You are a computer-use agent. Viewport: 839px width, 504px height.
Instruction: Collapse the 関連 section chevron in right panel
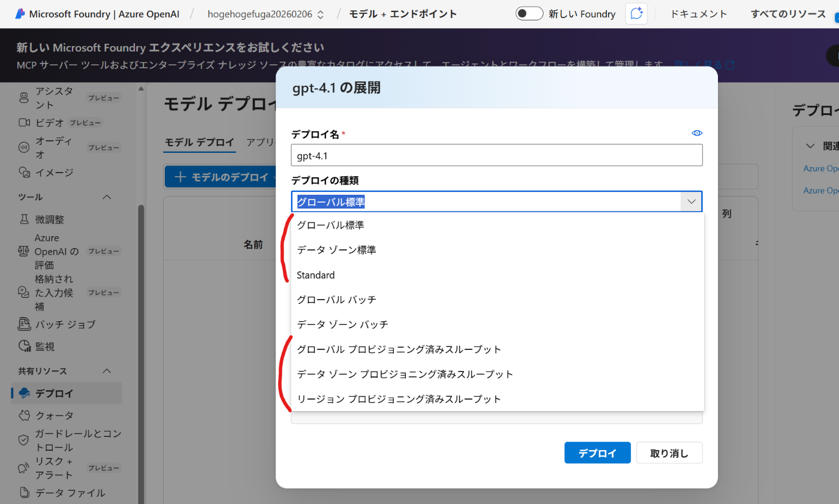(x=810, y=146)
